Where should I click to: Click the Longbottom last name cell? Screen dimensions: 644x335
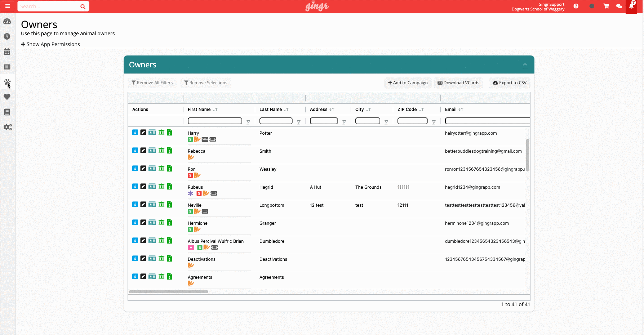pos(272,205)
